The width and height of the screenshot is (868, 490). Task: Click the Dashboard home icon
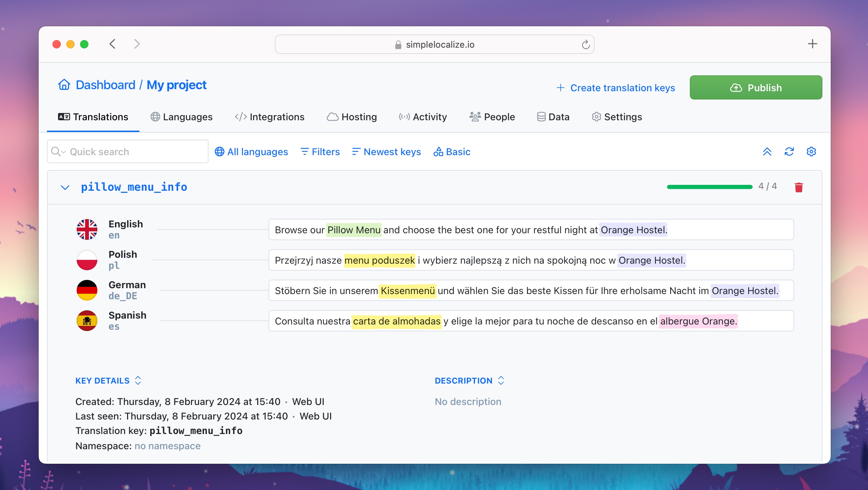pos(63,84)
